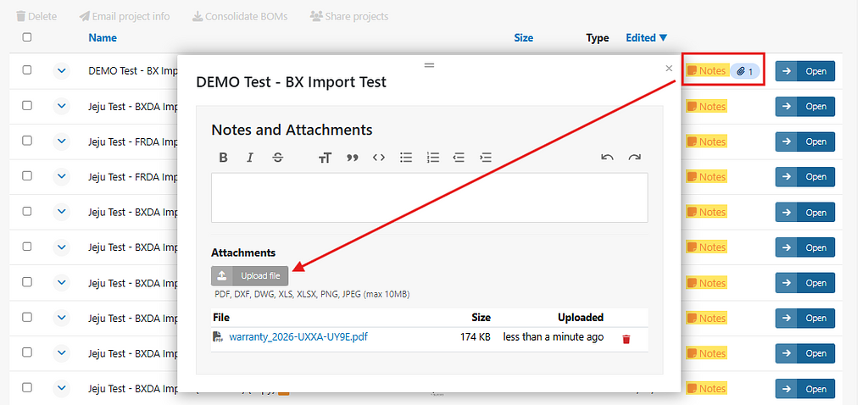The width and height of the screenshot is (868, 405).
Task: Select the DEMO Test project checkbox
Action: tap(27, 70)
